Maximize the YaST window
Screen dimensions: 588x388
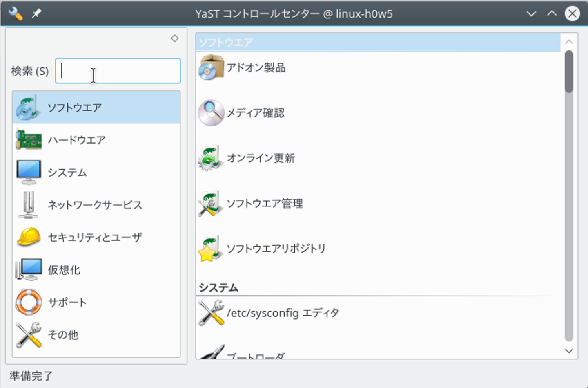[x=552, y=13]
